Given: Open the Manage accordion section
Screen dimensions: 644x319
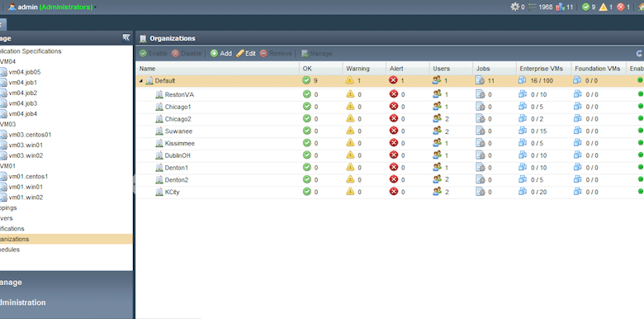Looking at the screenshot, I should coord(67,283).
